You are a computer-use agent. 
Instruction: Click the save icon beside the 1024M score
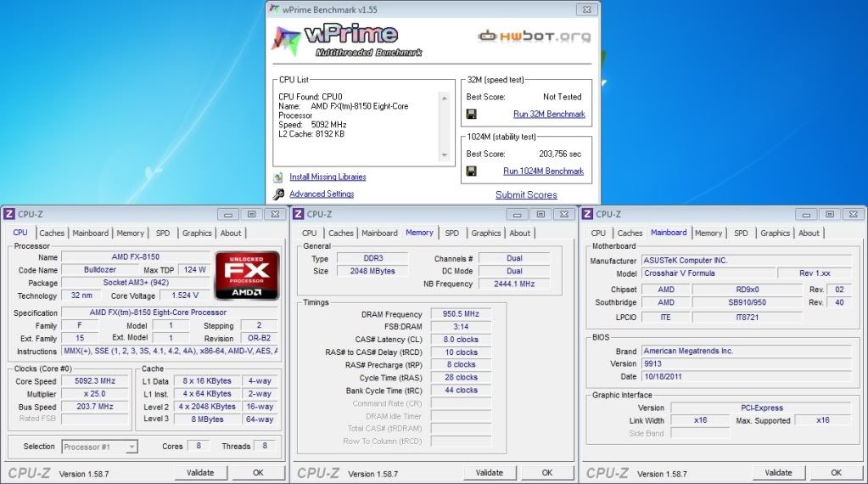[x=471, y=171]
